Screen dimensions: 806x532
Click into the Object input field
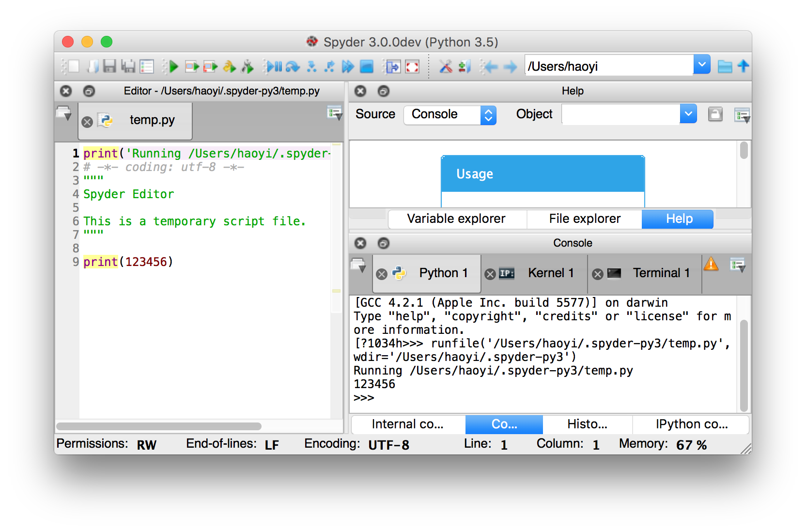pyautogui.click(x=620, y=114)
